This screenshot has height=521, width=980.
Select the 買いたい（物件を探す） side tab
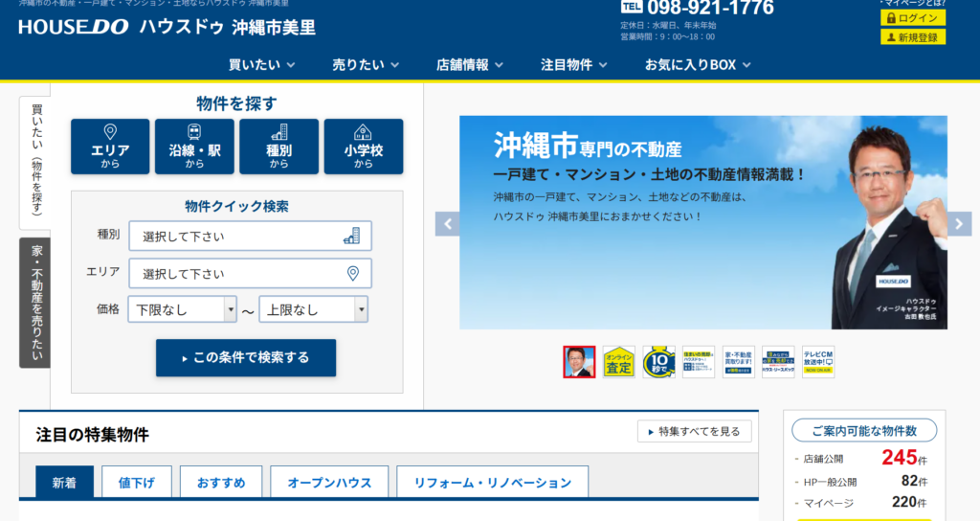pyautogui.click(x=35, y=163)
